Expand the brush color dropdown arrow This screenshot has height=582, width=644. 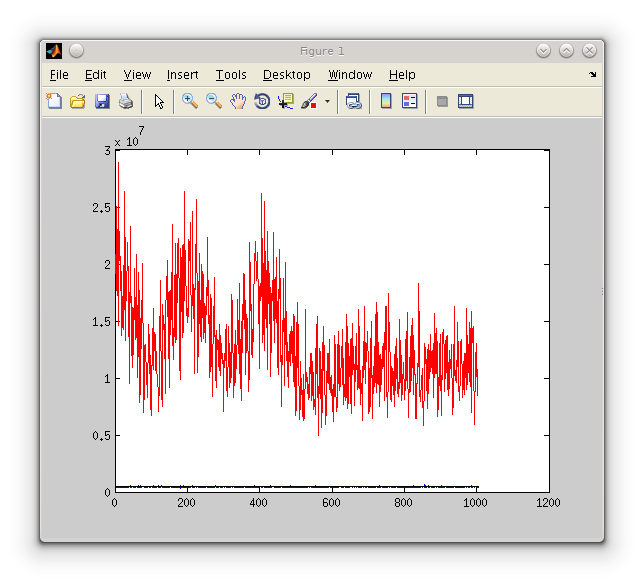(x=327, y=102)
